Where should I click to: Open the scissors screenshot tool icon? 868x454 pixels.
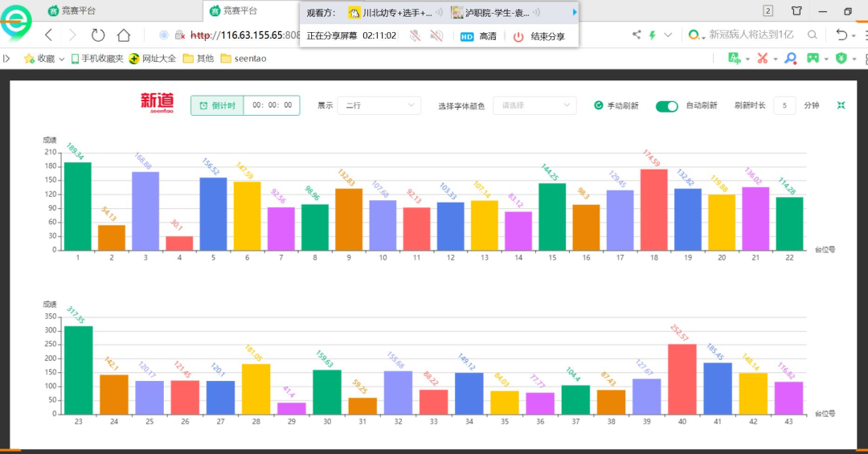(x=762, y=58)
